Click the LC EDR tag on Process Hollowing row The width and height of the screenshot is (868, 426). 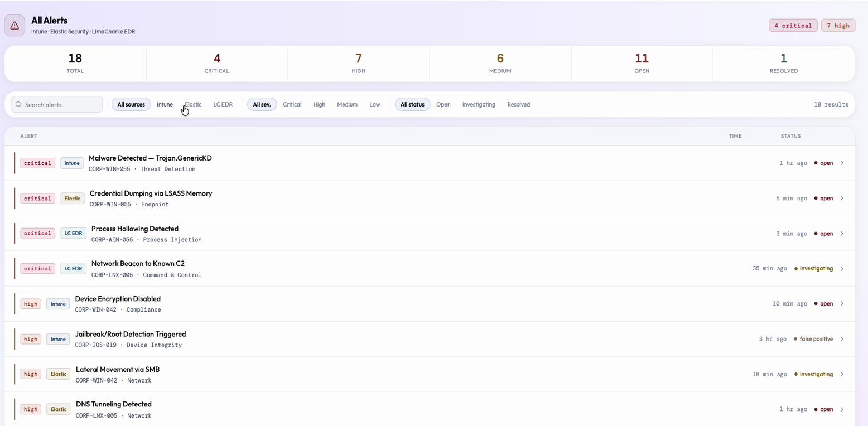click(73, 234)
